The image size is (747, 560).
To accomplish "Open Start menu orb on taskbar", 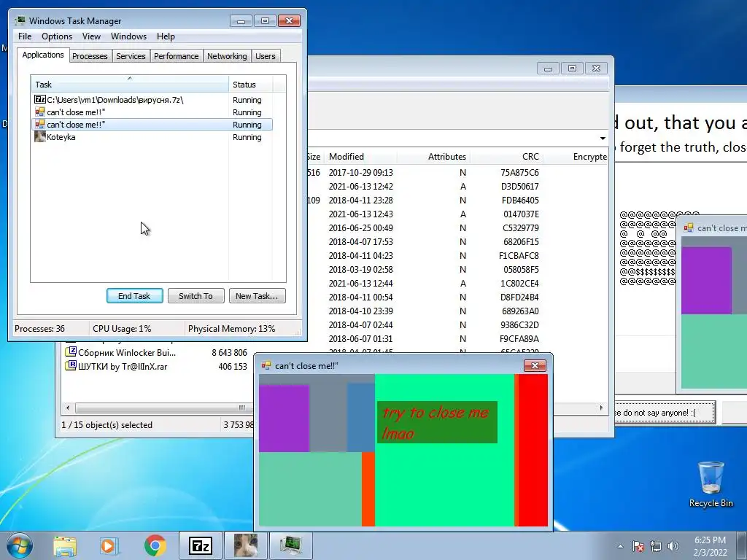I will click(x=20, y=545).
